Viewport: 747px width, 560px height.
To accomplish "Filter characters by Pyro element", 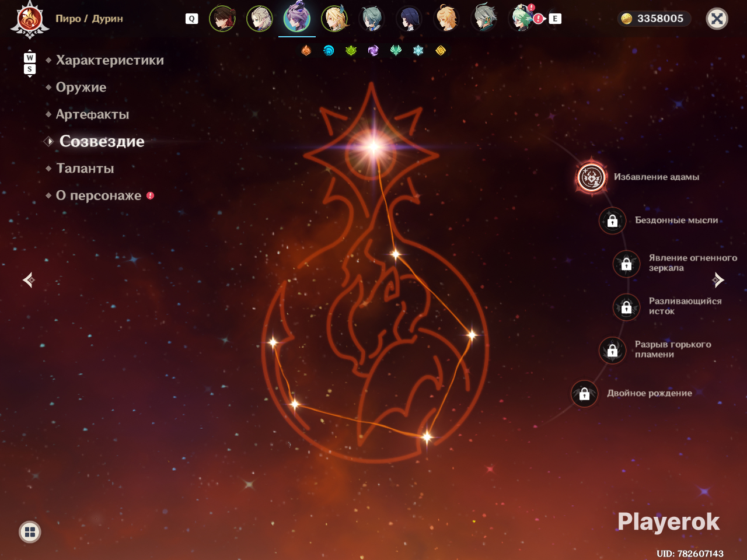I will (306, 51).
